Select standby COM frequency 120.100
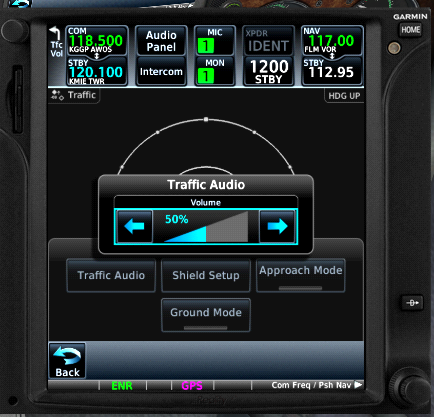This screenshot has width=434, height=417. [97, 72]
